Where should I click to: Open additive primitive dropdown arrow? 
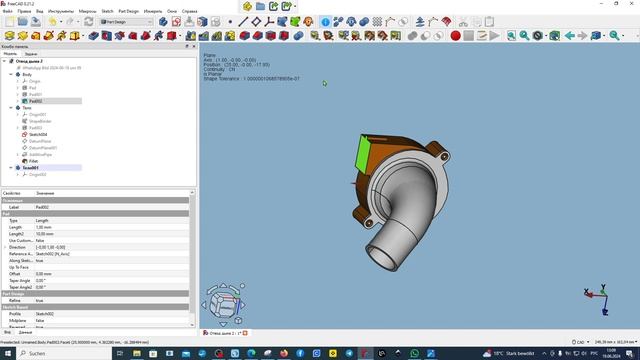(x=83, y=36)
